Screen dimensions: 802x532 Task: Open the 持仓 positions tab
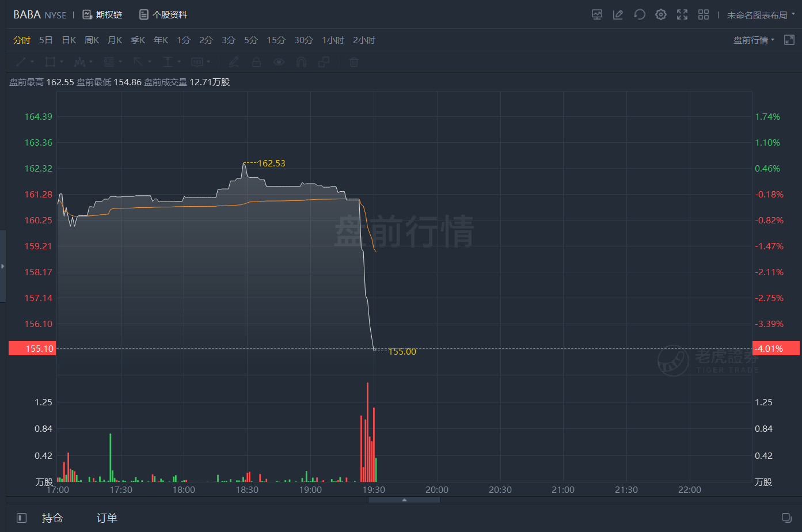coord(52,518)
